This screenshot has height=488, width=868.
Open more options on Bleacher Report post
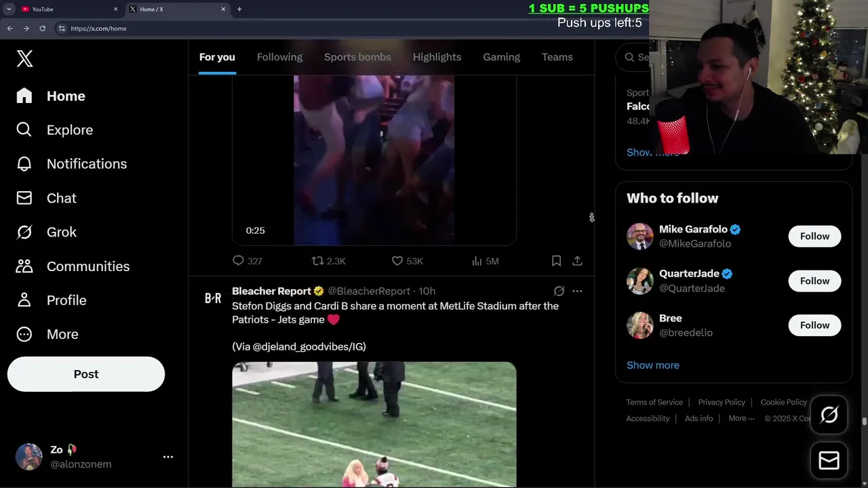(x=577, y=291)
